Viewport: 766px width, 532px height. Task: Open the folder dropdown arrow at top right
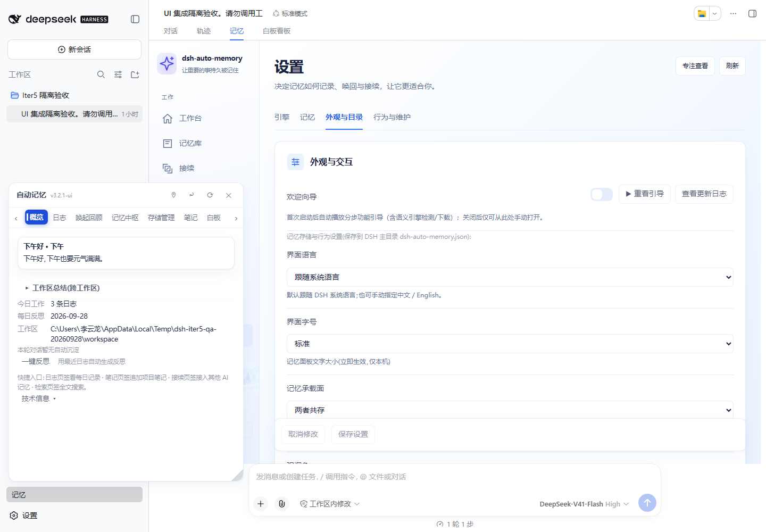point(714,14)
